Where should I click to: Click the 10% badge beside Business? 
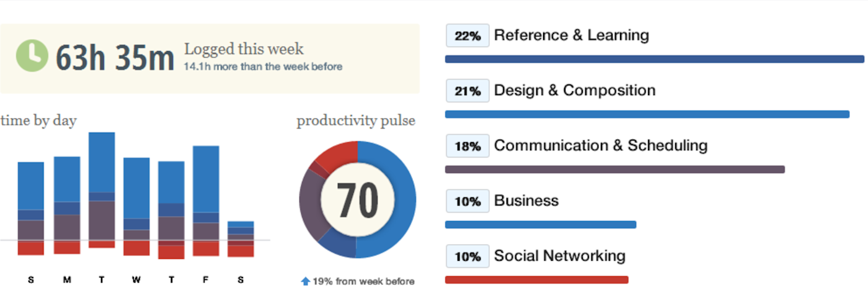pos(467,202)
